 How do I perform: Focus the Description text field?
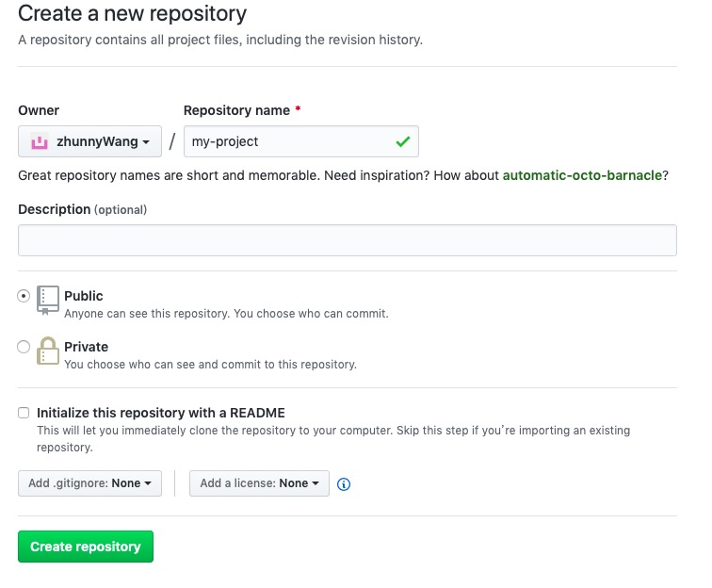347,240
